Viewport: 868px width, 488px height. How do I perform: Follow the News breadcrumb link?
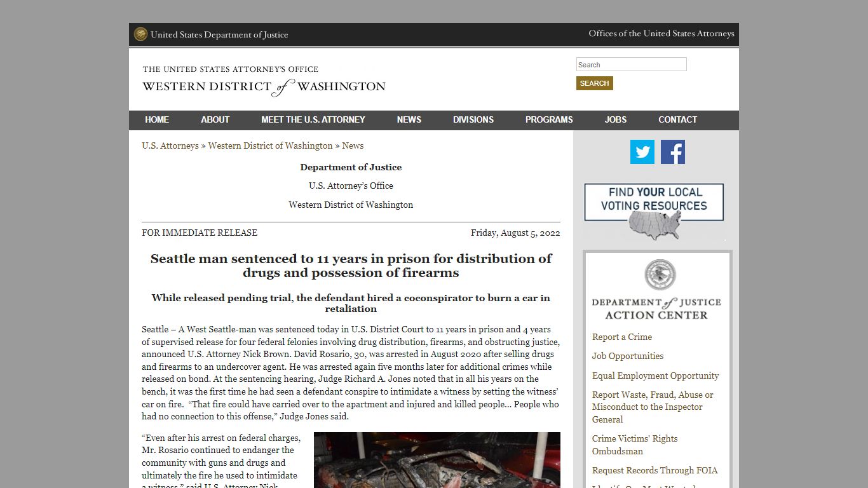[x=353, y=146]
